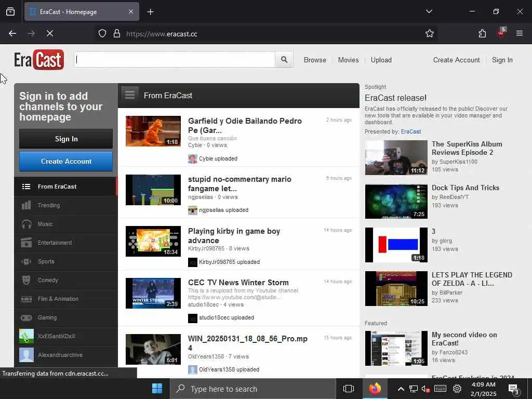The image size is (532, 399).
Task: Select the Comedy mask icon
Action: (26, 280)
